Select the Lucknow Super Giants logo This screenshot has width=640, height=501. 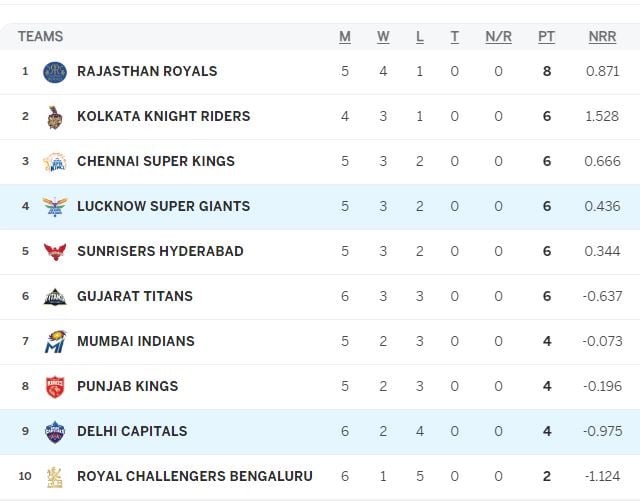coord(55,207)
